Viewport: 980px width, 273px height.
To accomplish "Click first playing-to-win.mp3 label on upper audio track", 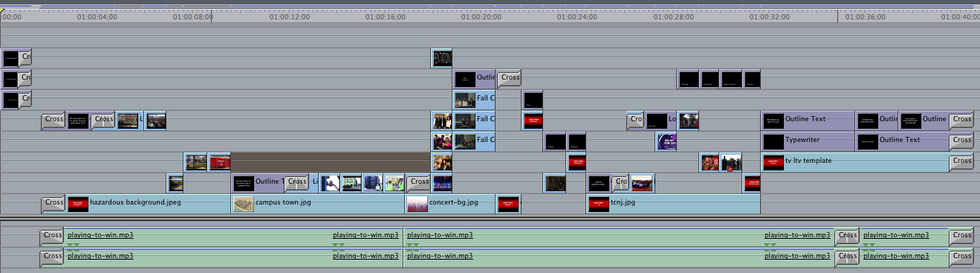I will [x=100, y=235].
